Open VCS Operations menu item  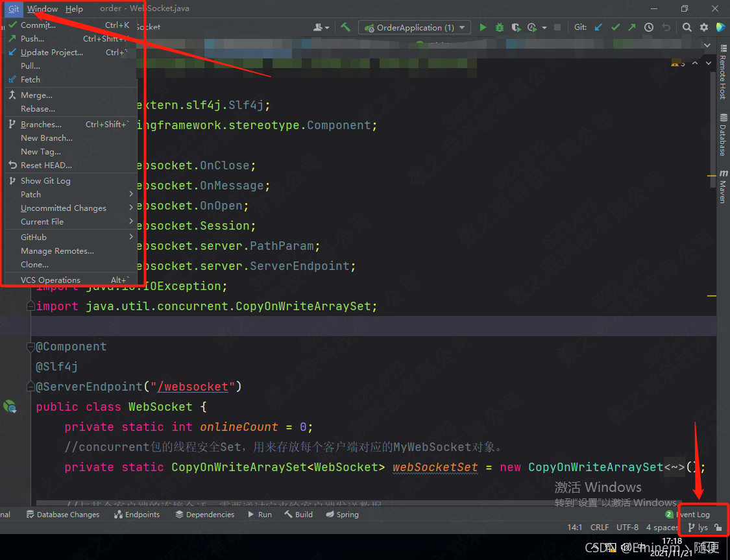[71, 280]
